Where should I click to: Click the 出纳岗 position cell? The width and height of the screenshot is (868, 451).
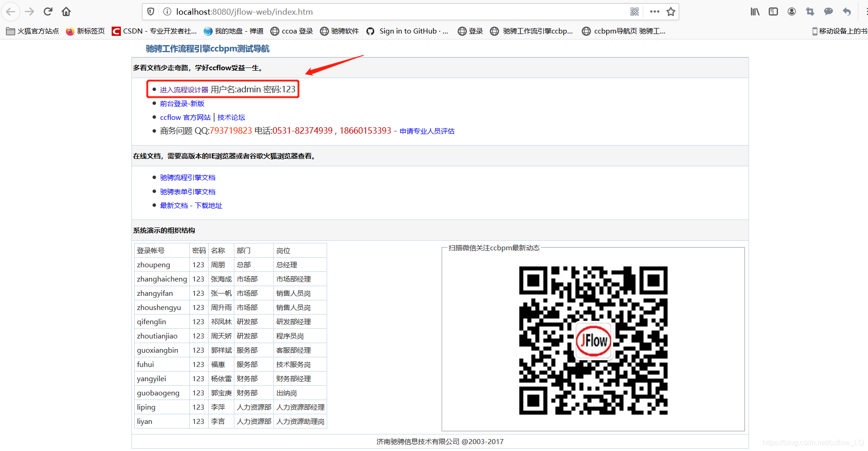point(300,393)
